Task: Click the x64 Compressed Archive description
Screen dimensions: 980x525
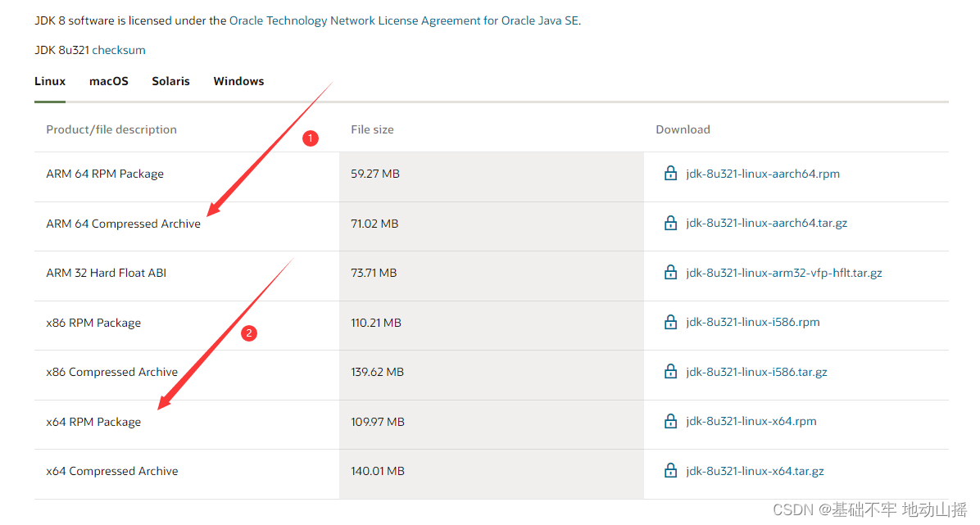Action: point(112,471)
